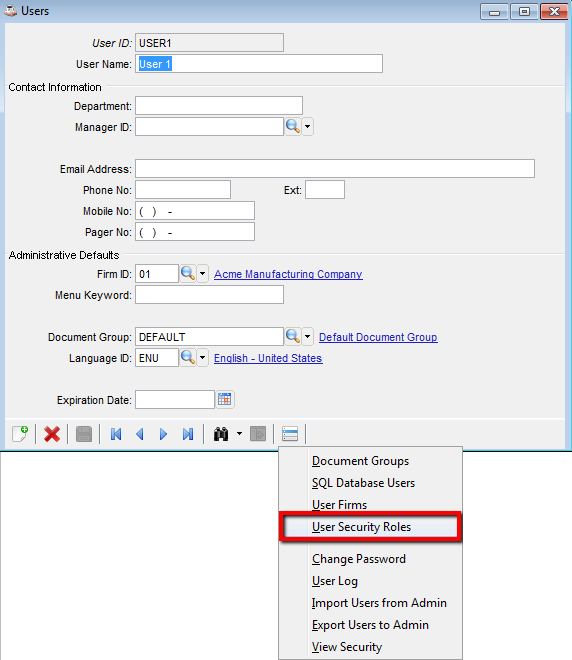Click the Manager ID lookup magnifier
The height and width of the screenshot is (660, 572).
[293, 126]
